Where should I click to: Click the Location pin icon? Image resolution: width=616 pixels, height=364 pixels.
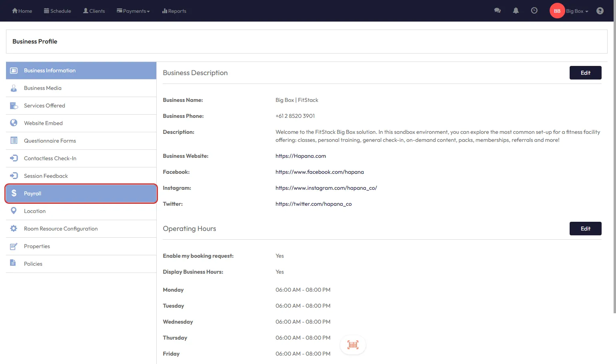tap(14, 211)
